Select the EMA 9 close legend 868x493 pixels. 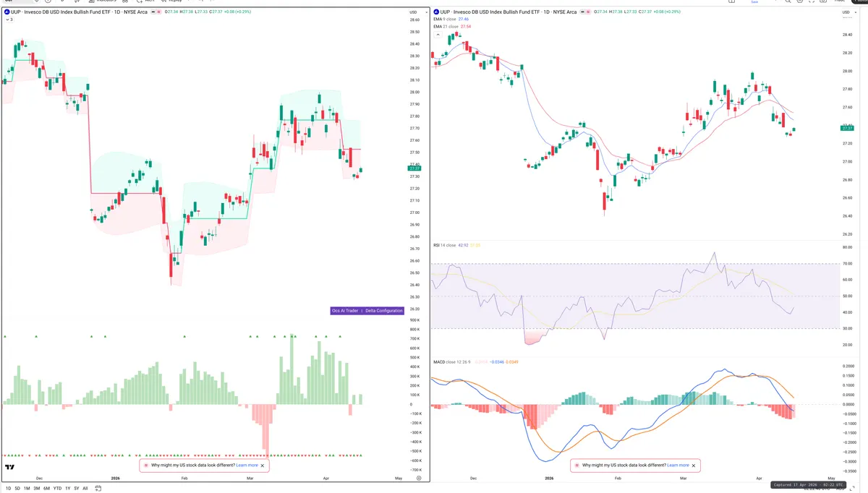click(452, 20)
